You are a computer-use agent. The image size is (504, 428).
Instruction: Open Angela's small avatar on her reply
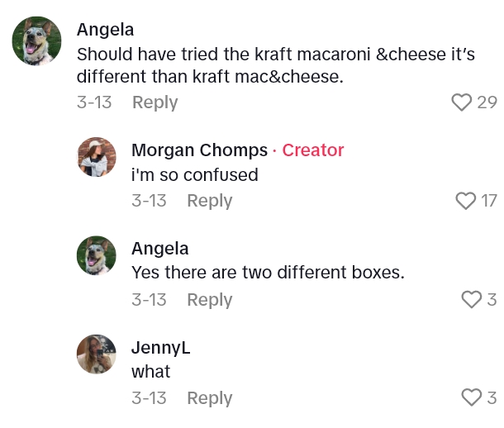(x=97, y=255)
